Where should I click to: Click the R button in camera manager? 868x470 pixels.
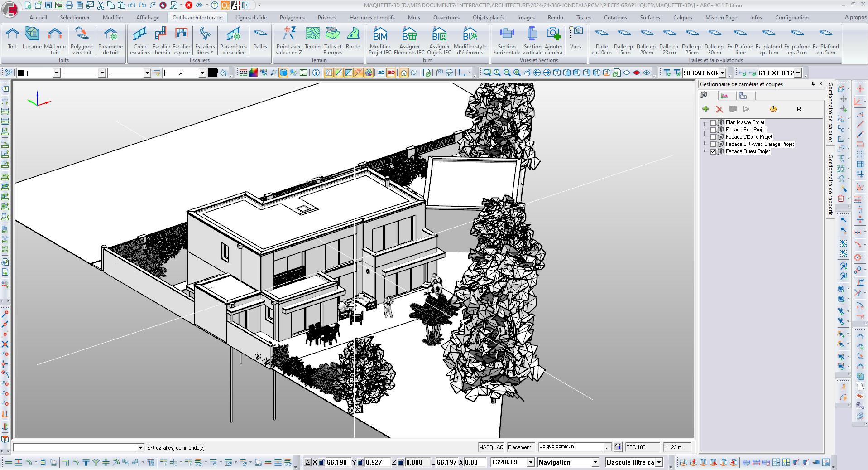click(x=798, y=109)
